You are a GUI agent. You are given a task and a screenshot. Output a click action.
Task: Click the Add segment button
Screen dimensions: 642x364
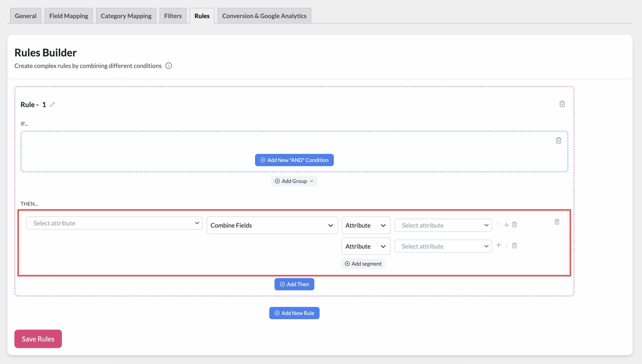tap(363, 264)
